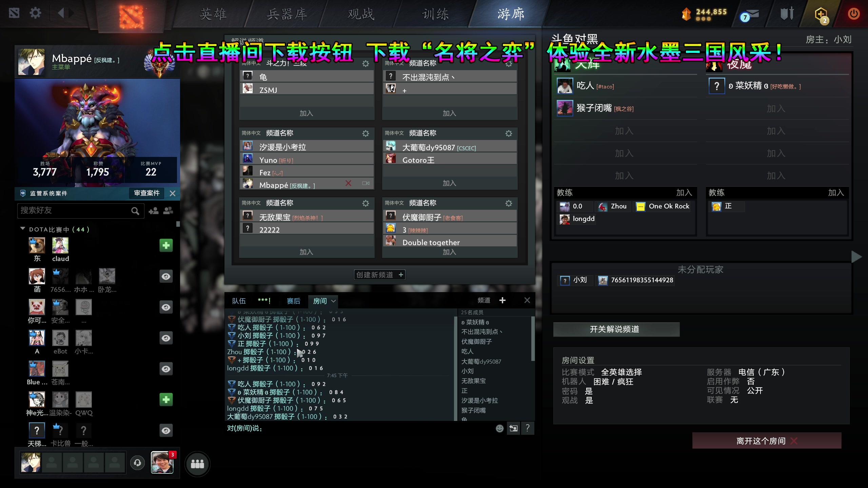Screen dimensions: 868x488
Task: Watch 天梯... game with eye icon
Action: tap(166, 431)
